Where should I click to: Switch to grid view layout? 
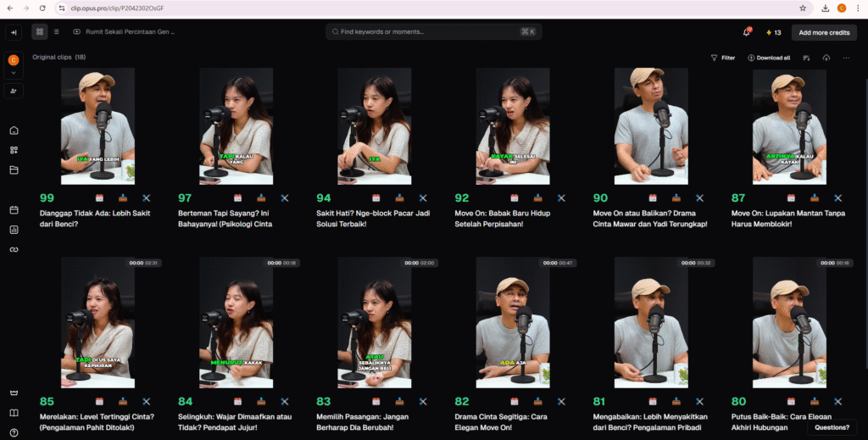point(40,32)
